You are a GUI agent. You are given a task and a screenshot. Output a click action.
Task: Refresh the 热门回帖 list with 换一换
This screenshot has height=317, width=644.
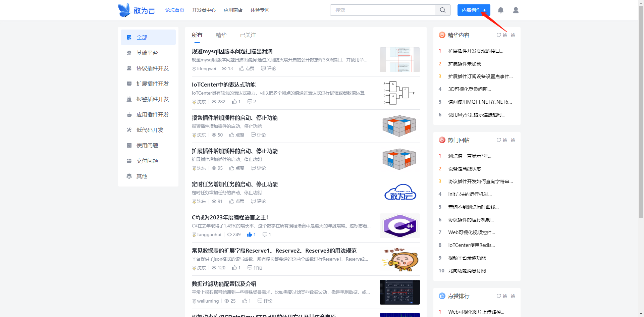coord(506,140)
